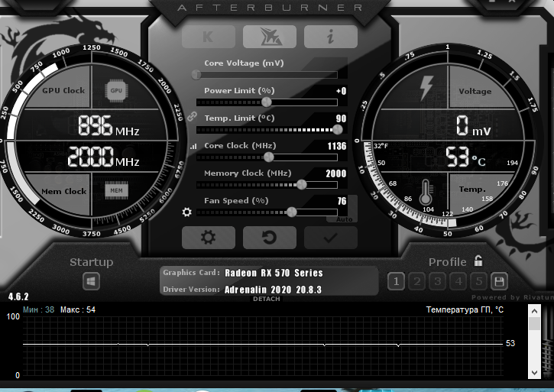
Task: Click the Fan Speed slider handle
Action: (x=291, y=212)
